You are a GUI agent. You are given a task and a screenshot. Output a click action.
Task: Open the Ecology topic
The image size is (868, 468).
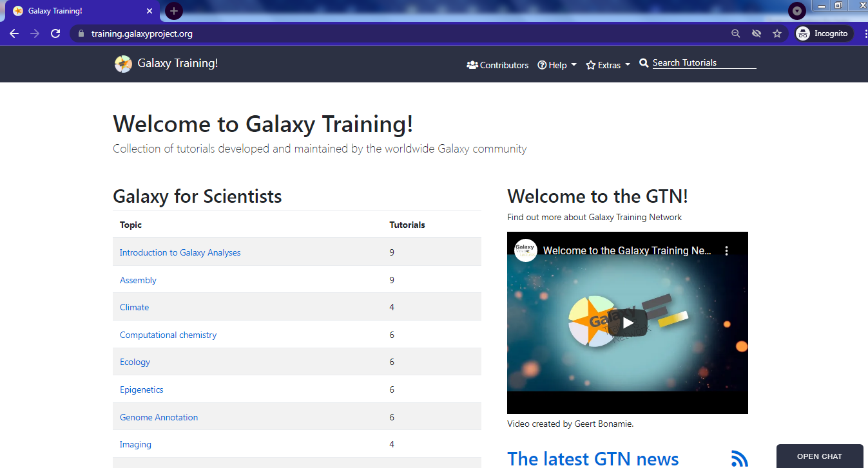tap(135, 362)
